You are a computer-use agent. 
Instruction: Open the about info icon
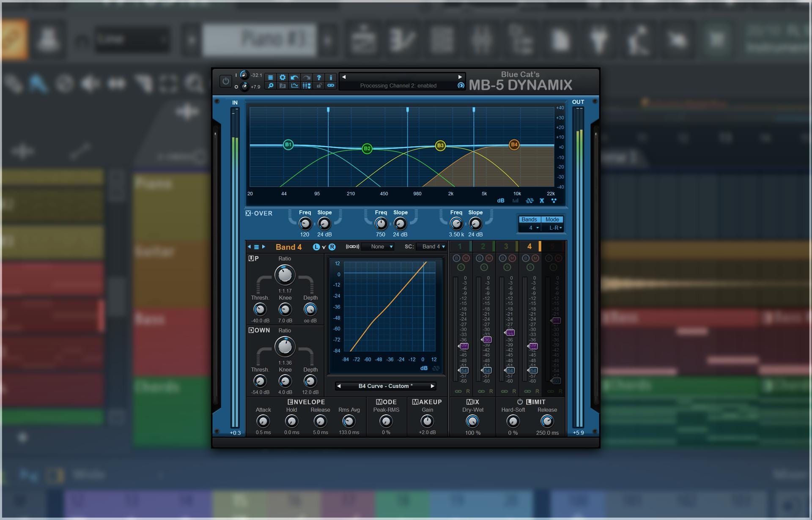(x=331, y=77)
